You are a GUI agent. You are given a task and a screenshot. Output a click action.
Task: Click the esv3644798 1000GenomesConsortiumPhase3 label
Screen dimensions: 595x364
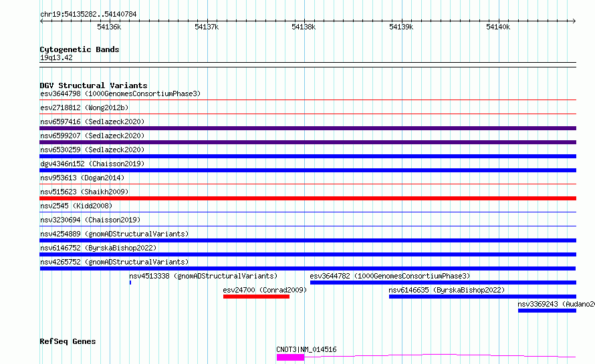click(120, 94)
